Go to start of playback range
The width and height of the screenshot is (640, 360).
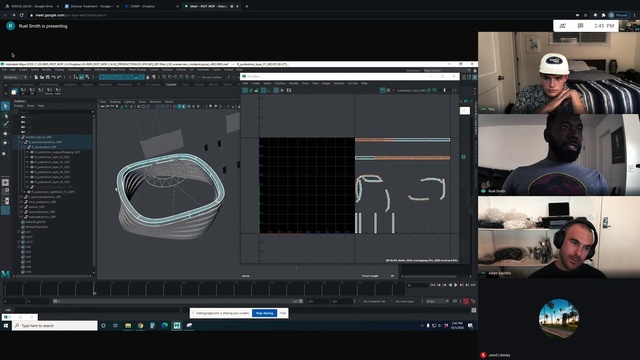click(x=433, y=285)
